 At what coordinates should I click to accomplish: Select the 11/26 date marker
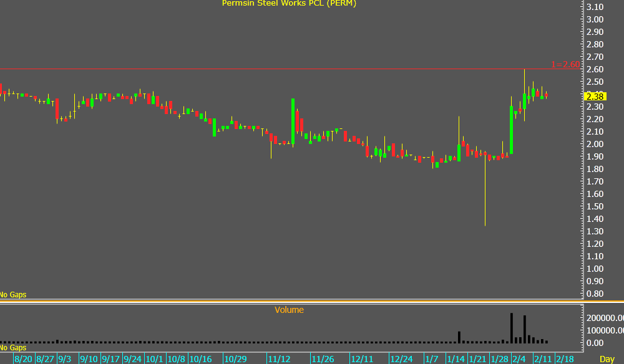coord(323,359)
